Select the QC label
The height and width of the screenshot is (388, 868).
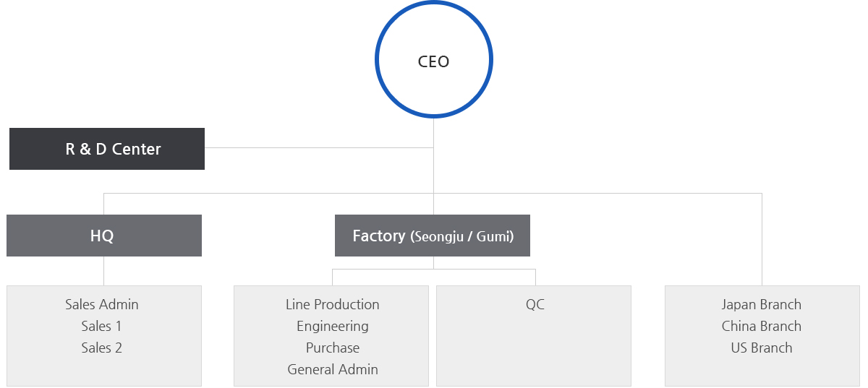535,304
